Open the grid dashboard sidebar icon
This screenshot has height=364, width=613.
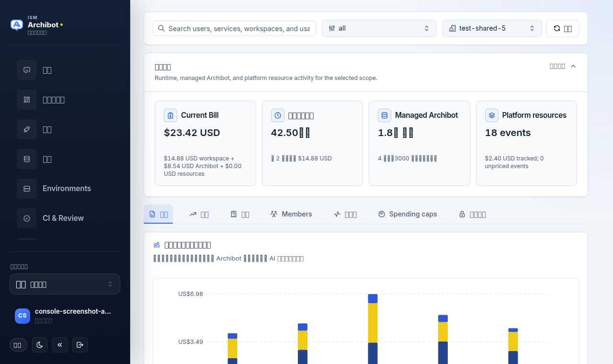point(27,100)
